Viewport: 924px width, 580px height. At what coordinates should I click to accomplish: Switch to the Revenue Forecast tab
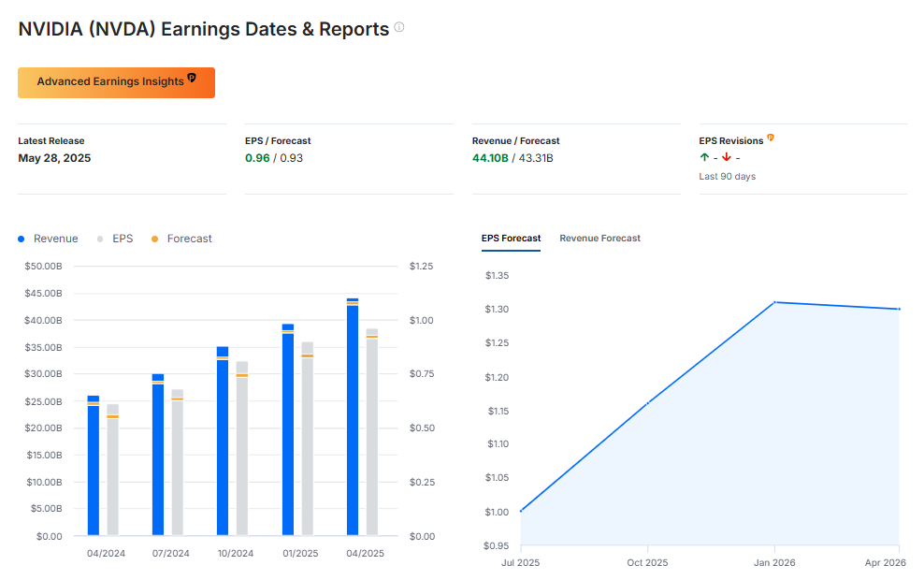(x=599, y=239)
